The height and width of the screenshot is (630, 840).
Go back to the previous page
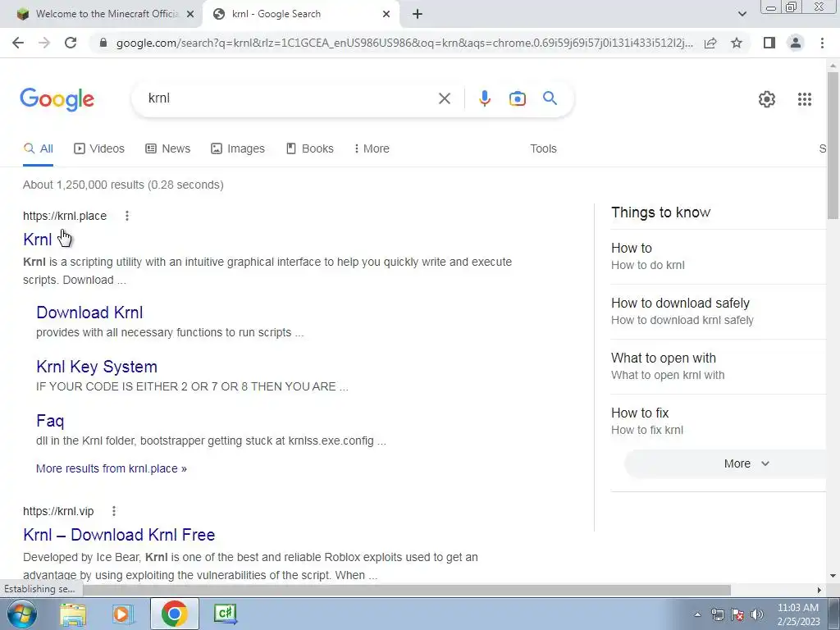point(18,43)
